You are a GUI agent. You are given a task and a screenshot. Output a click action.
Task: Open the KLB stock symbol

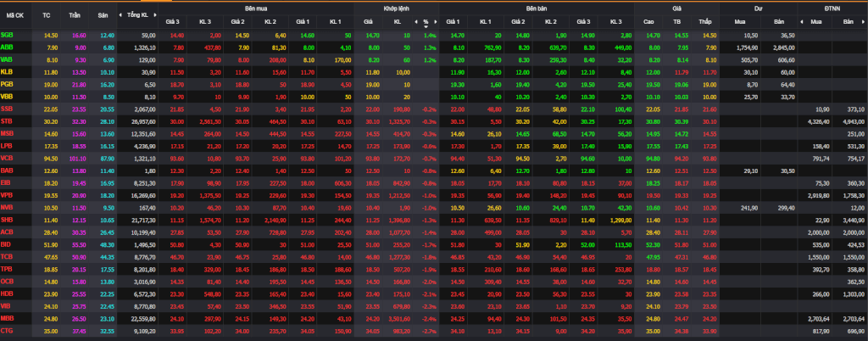tap(7, 72)
